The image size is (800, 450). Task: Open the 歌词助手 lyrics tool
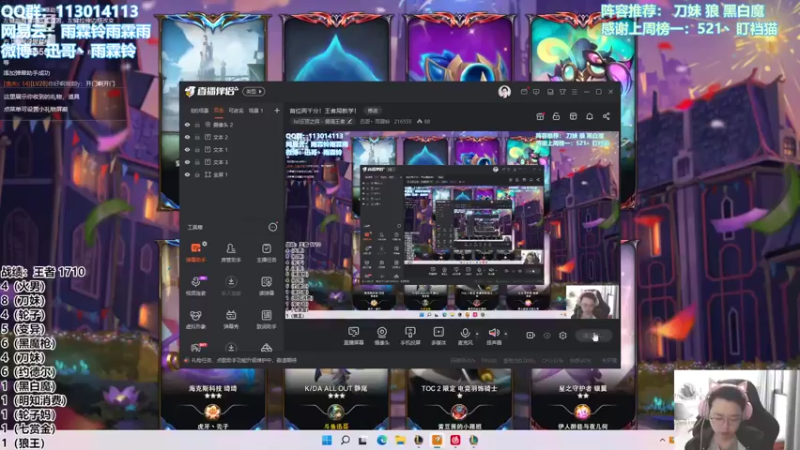tap(266, 319)
